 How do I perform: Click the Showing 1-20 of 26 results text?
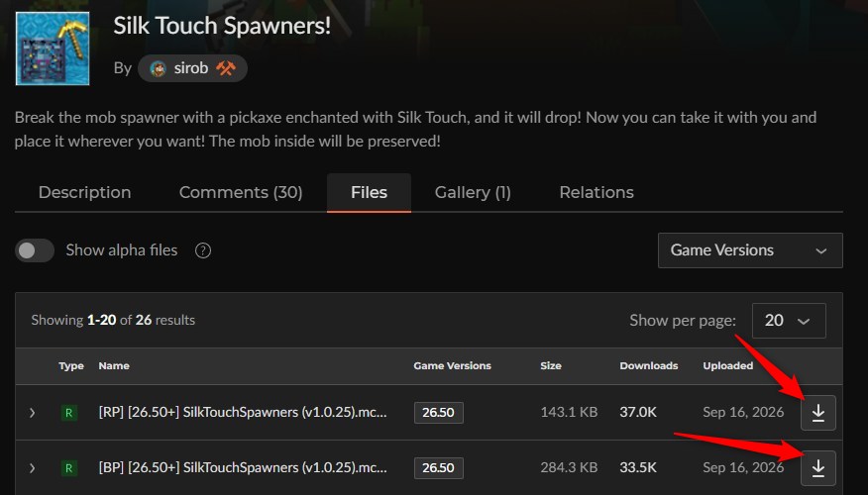(x=113, y=320)
